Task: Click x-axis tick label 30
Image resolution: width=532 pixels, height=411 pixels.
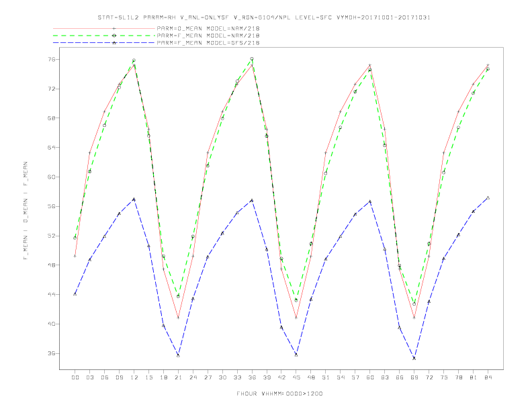Action: tap(222, 377)
